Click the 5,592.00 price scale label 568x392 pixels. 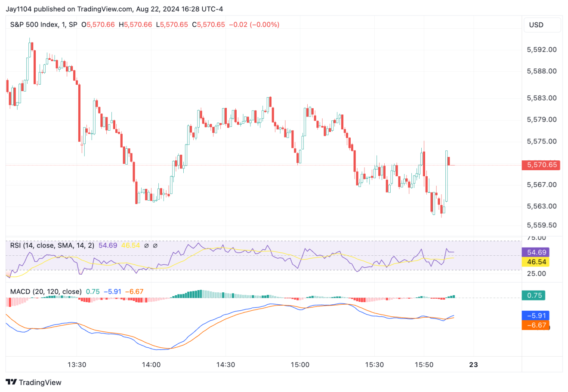tap(541, 49)
